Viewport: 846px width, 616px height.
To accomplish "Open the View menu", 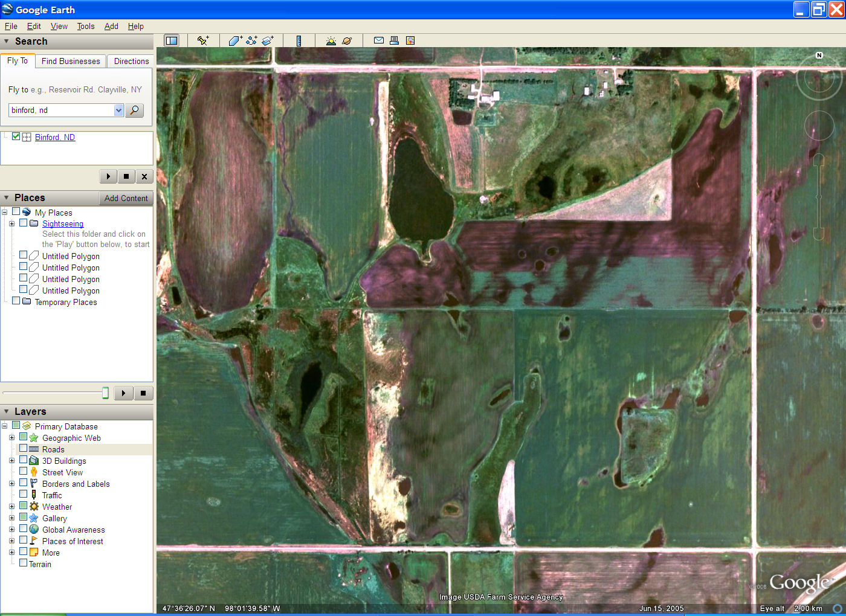I will pyautogui.click(x=59, y=26).
